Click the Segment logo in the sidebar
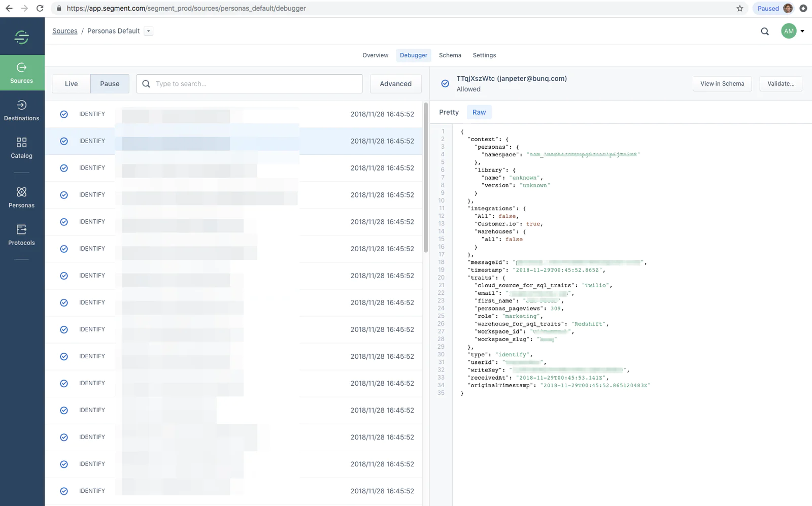 coord(21,36)
